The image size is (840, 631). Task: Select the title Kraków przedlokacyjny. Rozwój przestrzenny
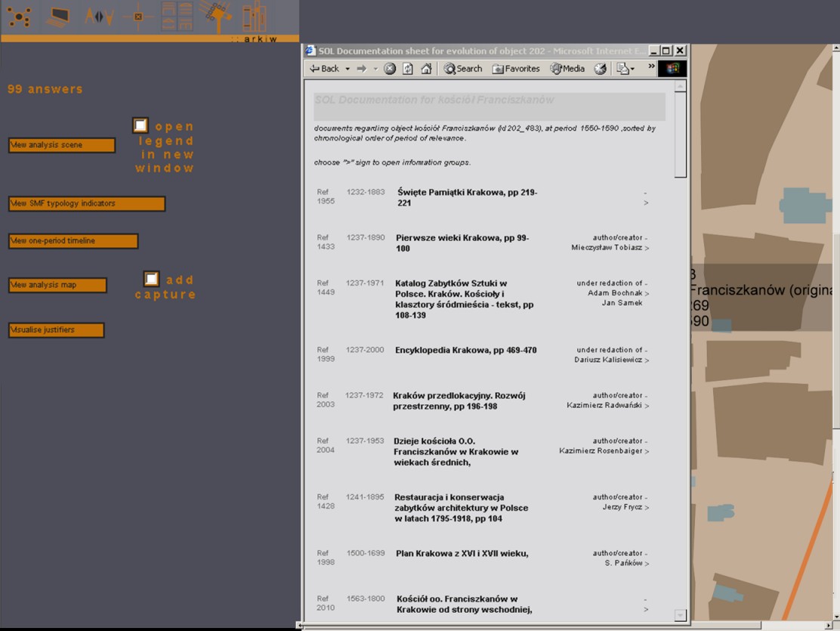pyautogui.click(x=459, y=401)
